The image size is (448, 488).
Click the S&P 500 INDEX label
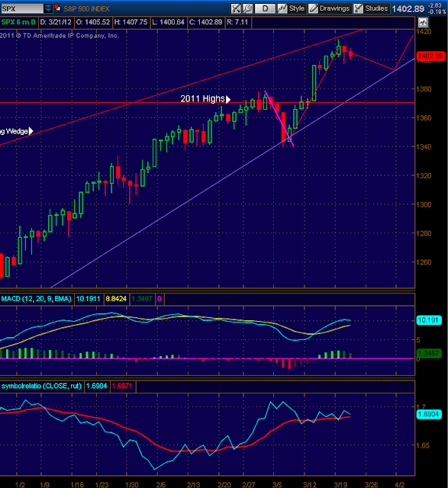click(86, 8)
